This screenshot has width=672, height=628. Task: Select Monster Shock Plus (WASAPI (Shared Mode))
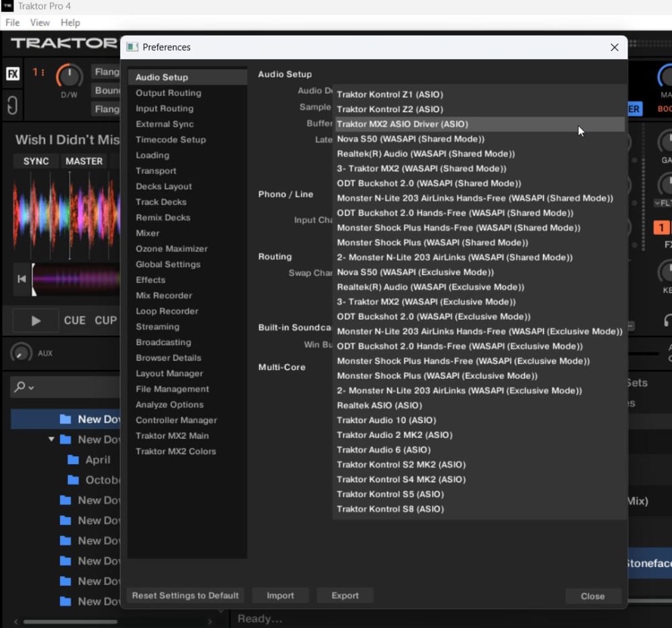(478, 242)
